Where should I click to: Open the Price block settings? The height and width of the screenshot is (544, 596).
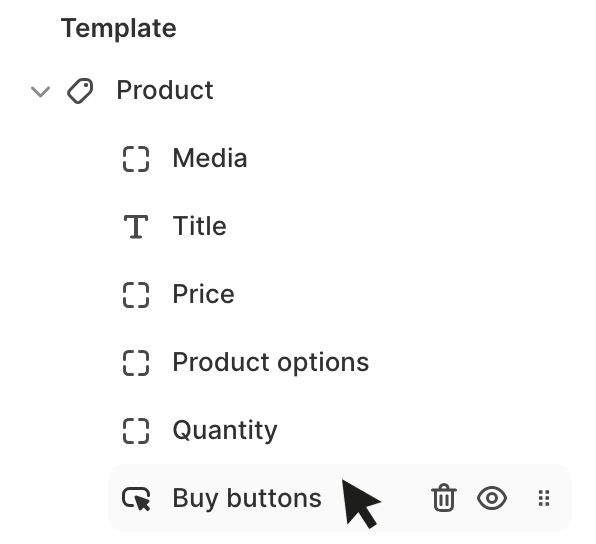pyautogui.click(x=203, y=294)
